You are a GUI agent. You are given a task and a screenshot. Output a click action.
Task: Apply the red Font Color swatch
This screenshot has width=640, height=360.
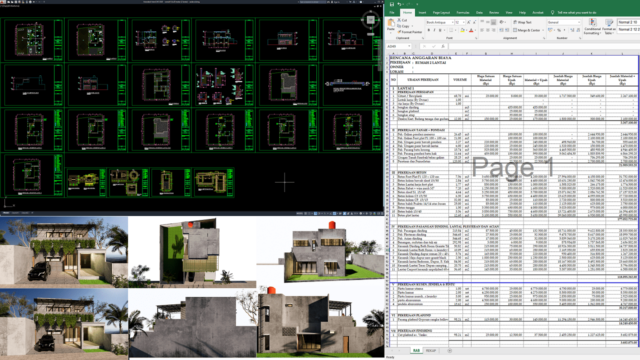(471, 31)
